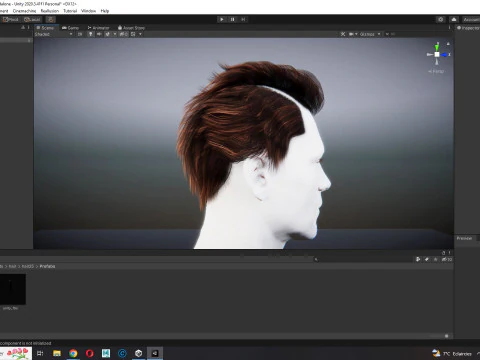The image size is (480, 360).
Task: Click the Step frame button
Action: pyautogui.click(x=243, y=19)
